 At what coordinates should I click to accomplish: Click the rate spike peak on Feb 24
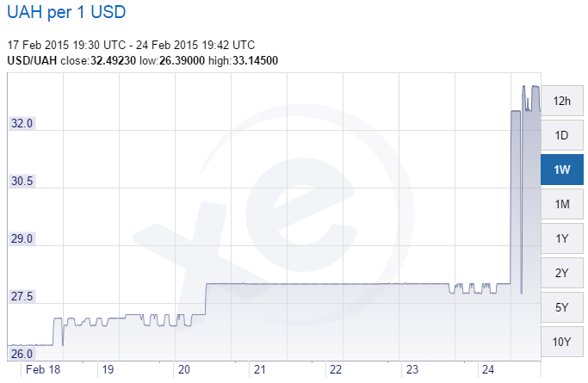pyautogui.click(x=525, y=87)
